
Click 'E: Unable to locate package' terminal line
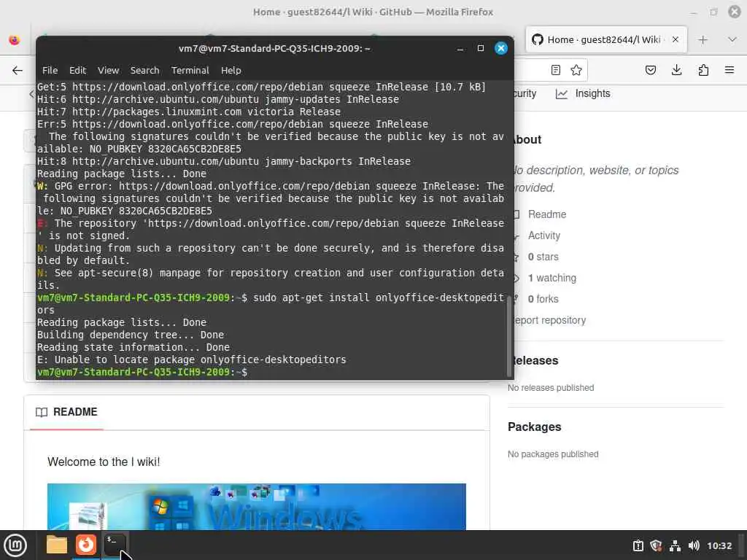[192, 360]
